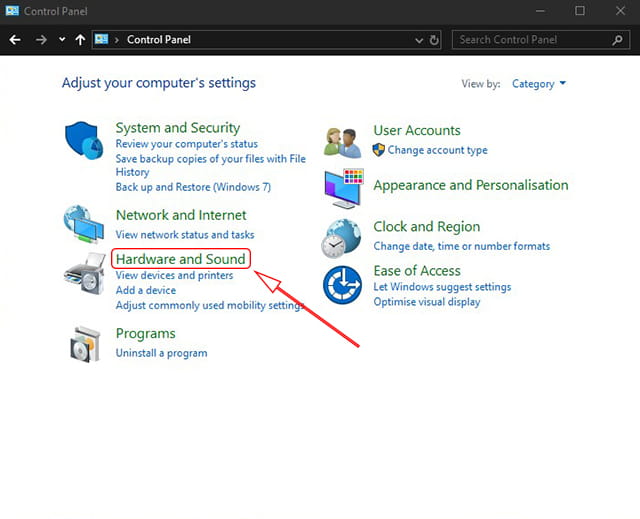Click the Programs disc box icon
This screenshot has width=640, height=519.
click(85, 344)
